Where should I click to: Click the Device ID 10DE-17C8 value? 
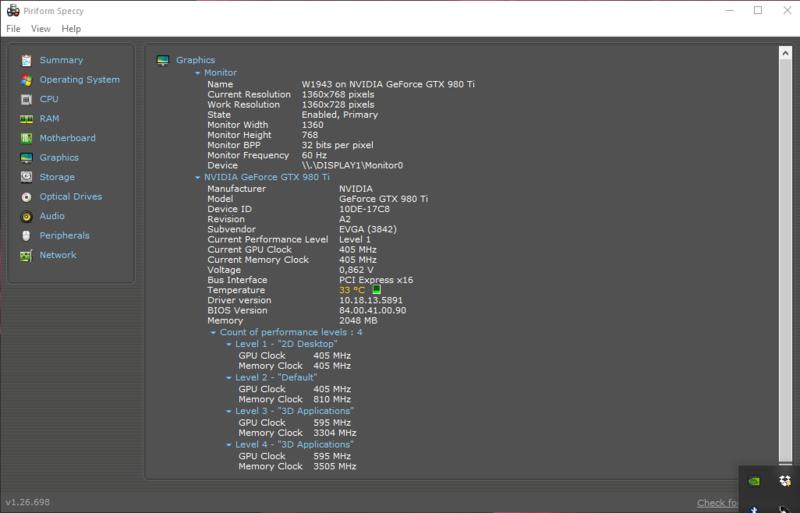364,209
